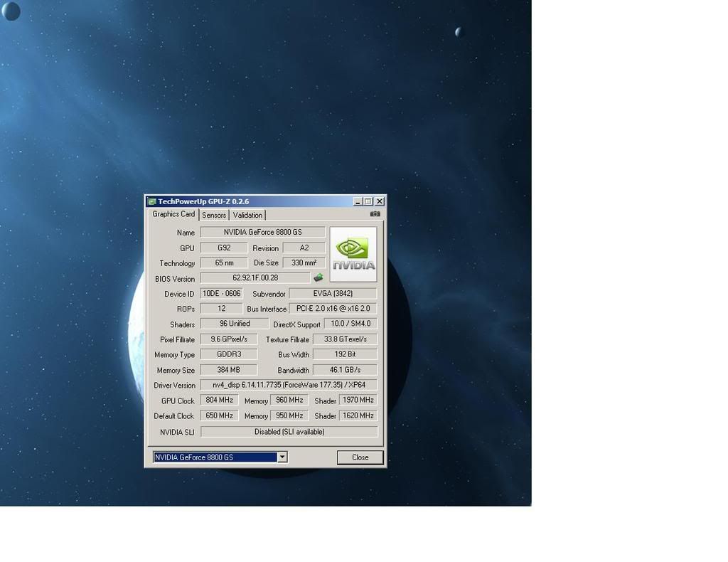Image resolution: width=728 pixels, height=562 pixels.
Task: Click the camera screenshot icon
Action: pyautogui.click(x=375, y=214)
